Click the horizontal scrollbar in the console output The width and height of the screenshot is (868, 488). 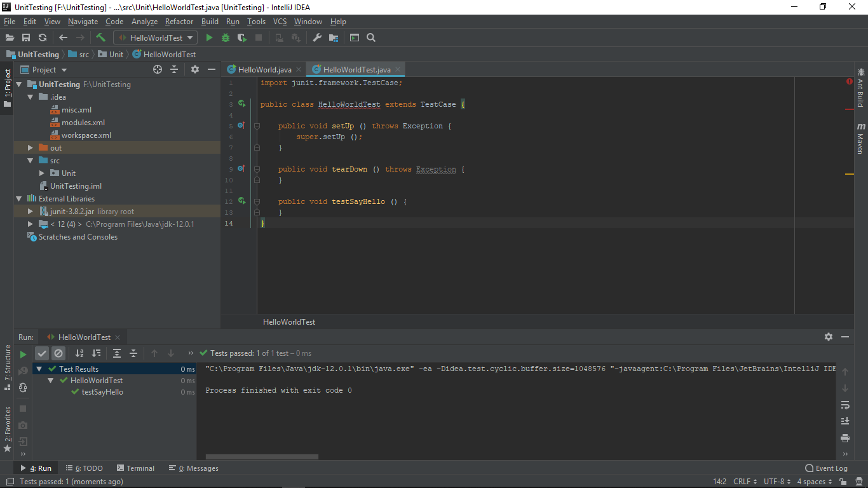pos(262,456)
